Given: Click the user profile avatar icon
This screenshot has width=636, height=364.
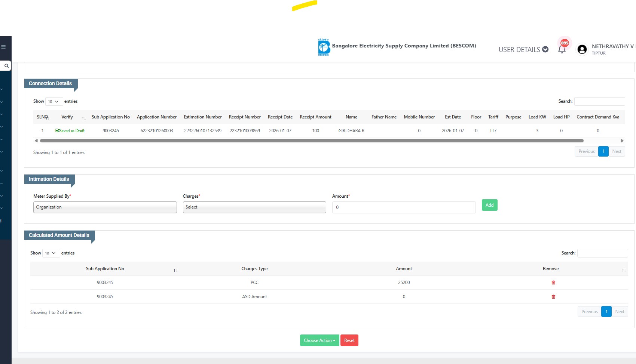Looking at the screenshot, I should coord(582,49).
